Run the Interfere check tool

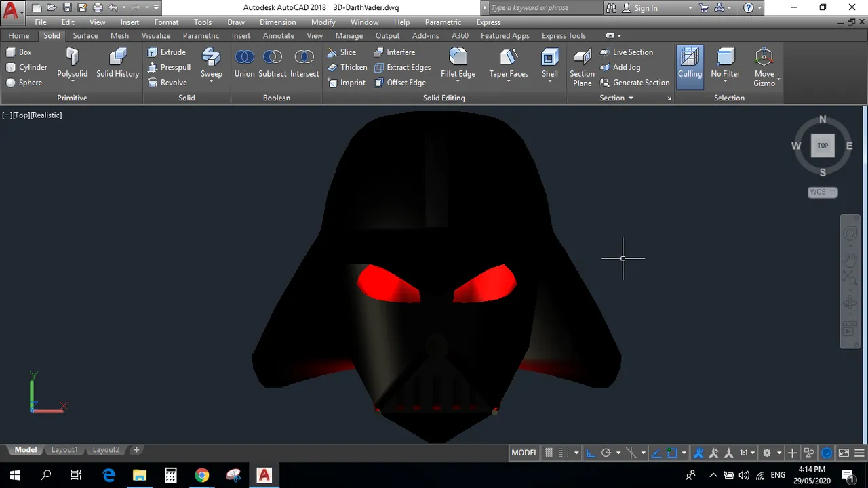click(395, 52)
